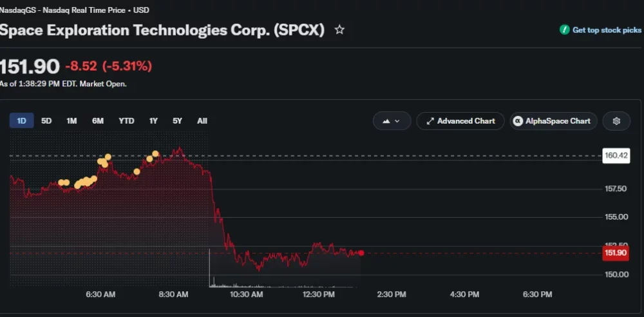Click the 2:30 PM time axis label
This screenshot has width=644, height=317.
point(392,294)
